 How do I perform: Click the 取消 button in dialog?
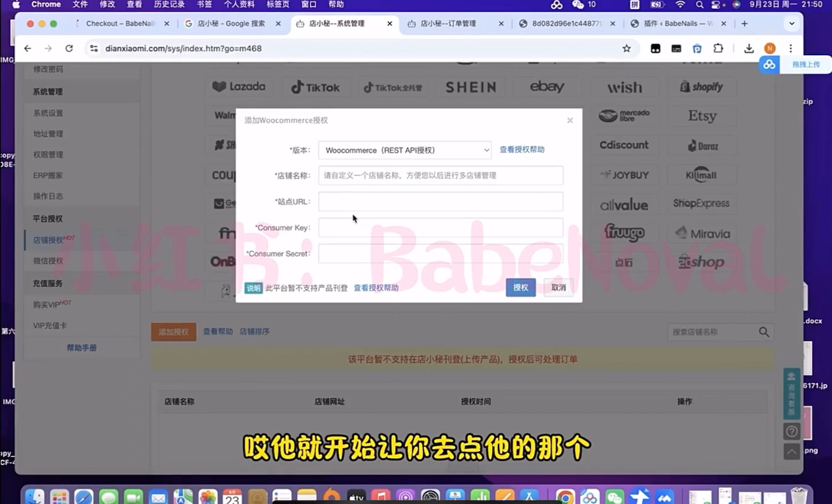click(x=558, y=287)
